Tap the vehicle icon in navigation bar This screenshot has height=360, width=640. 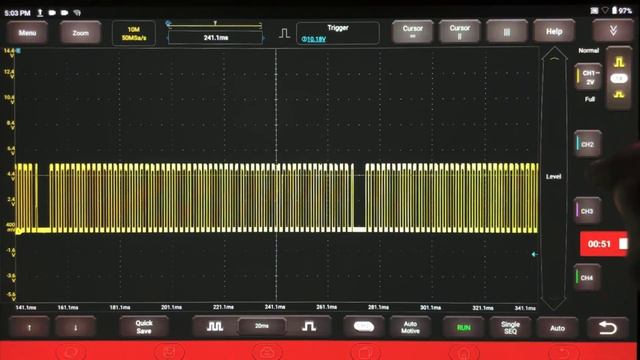[x=267, y=353]
